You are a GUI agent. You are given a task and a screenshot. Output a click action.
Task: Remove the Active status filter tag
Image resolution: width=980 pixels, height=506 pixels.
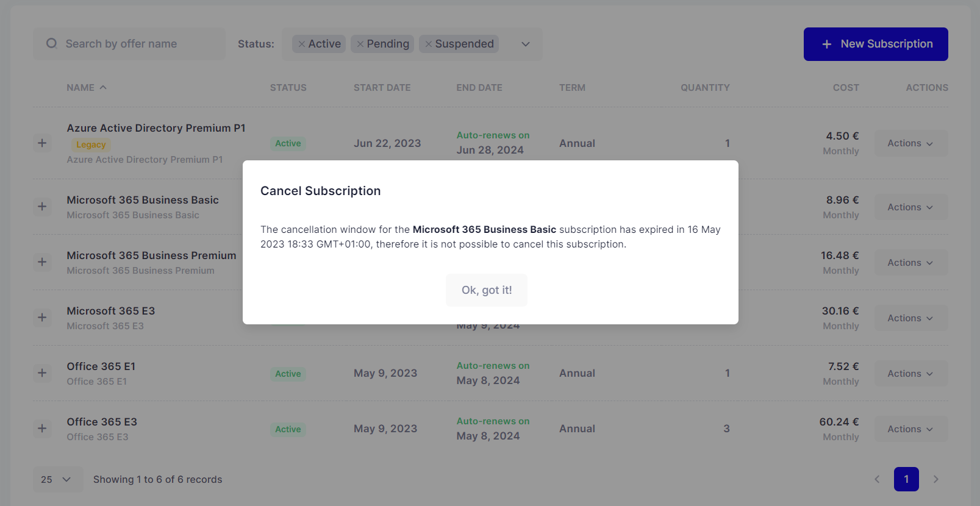[301, 44]
